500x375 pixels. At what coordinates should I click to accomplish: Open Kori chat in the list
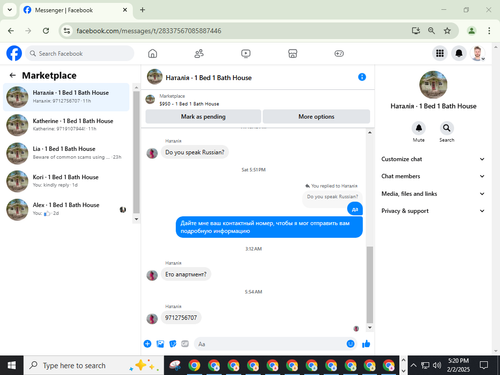pos(66,181)
